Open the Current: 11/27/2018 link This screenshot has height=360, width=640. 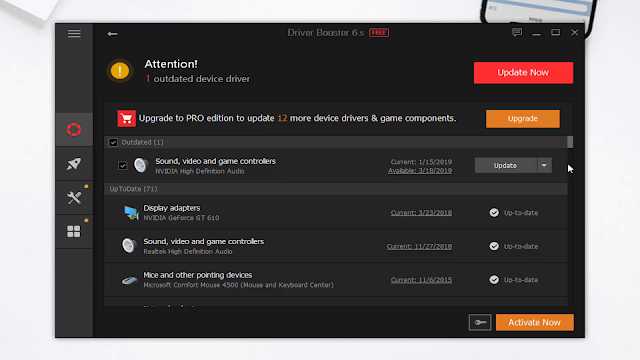420,246
